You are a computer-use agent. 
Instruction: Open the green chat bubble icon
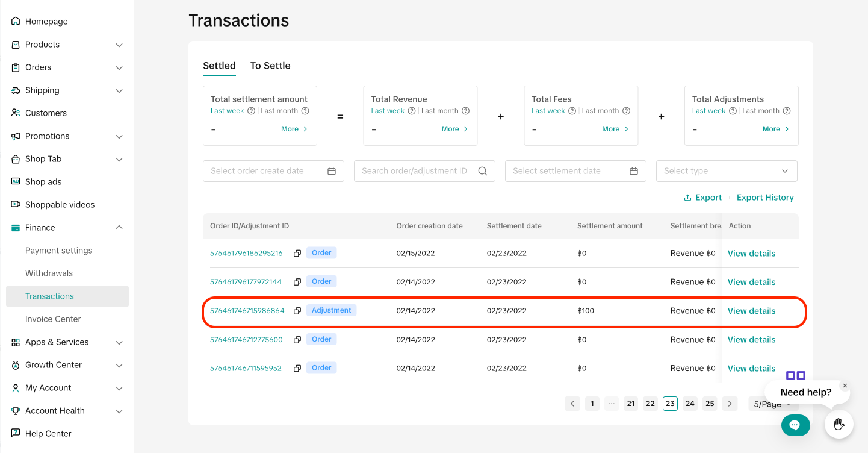click(x=795, y=425)
